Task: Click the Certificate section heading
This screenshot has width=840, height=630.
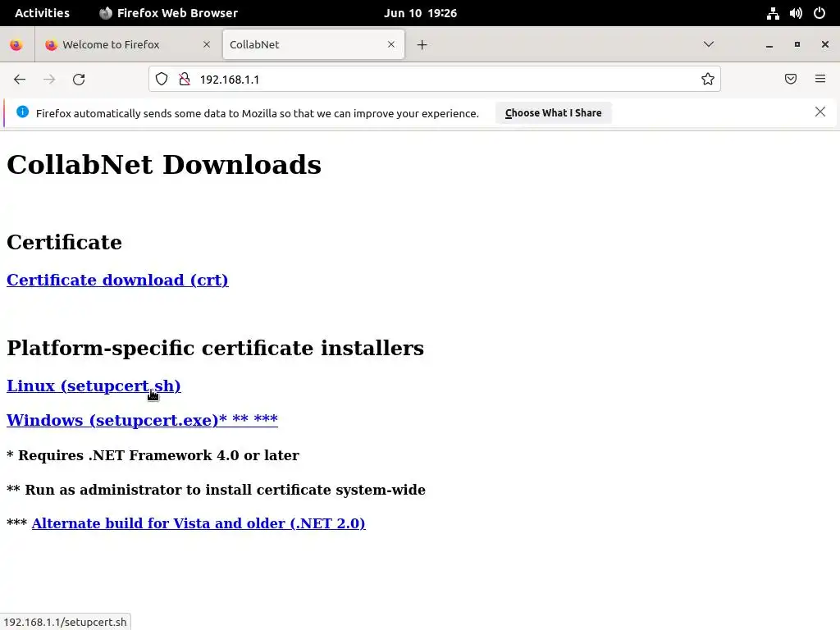Action: point(64,242)
